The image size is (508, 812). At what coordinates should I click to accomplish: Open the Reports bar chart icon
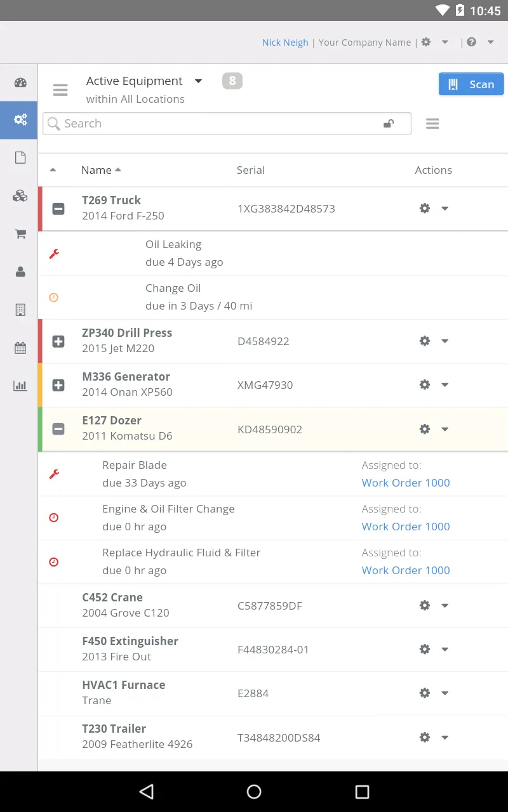point(20,385)
